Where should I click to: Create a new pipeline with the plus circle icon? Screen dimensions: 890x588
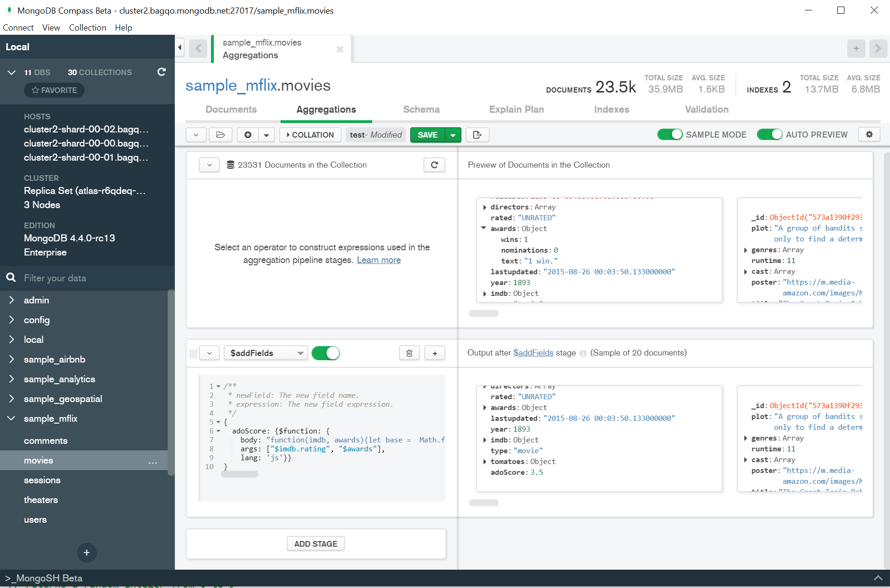(248, 135)
